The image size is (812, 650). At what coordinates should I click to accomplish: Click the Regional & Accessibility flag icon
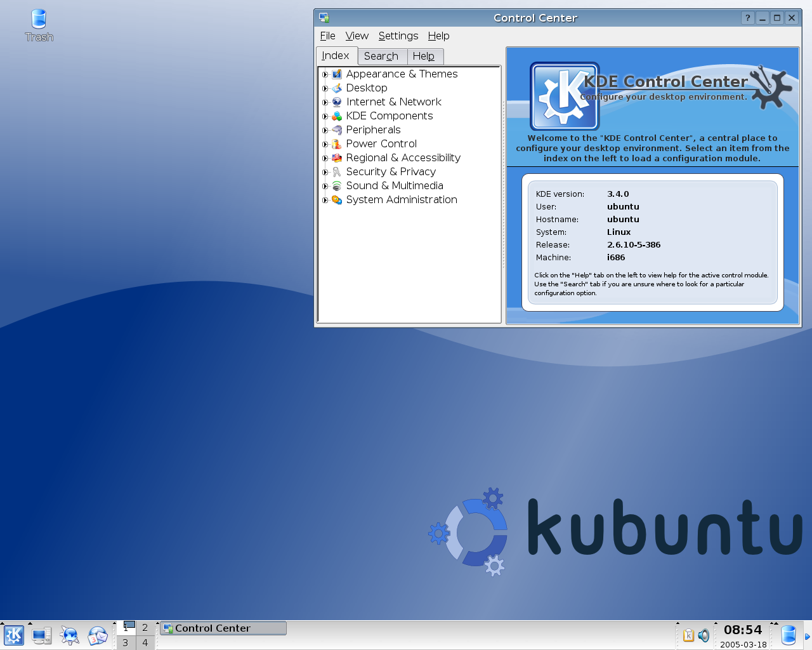click(x=337, y=158)
